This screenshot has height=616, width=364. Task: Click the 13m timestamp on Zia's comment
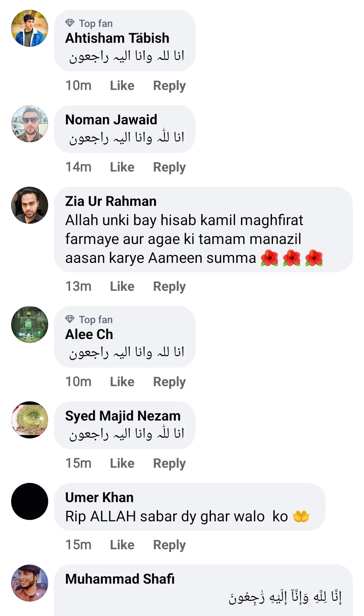(x=78, y=286)
